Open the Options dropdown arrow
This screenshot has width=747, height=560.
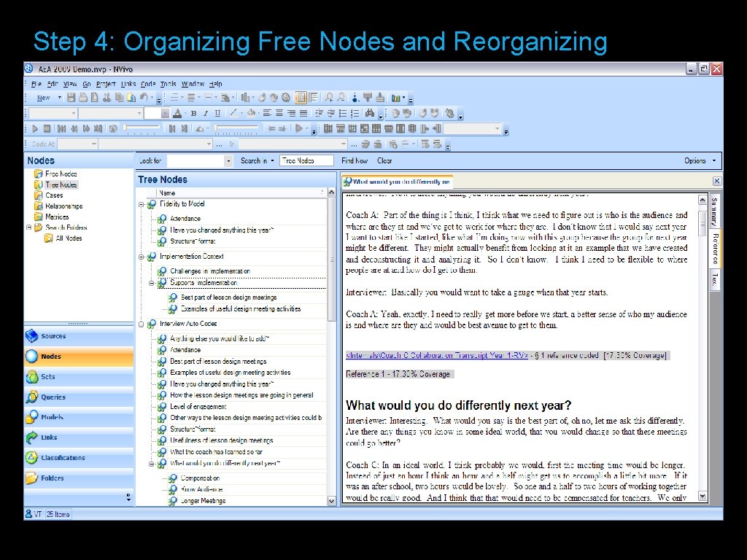713,161
